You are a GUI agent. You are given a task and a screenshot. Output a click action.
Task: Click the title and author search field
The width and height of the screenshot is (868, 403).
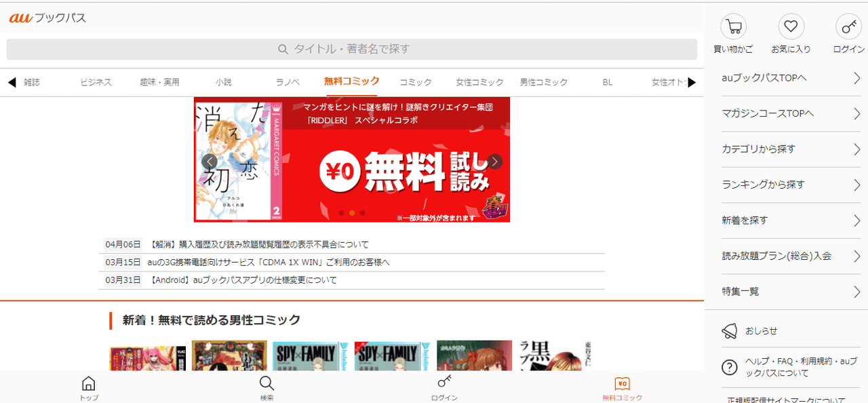tap(351, 50)
